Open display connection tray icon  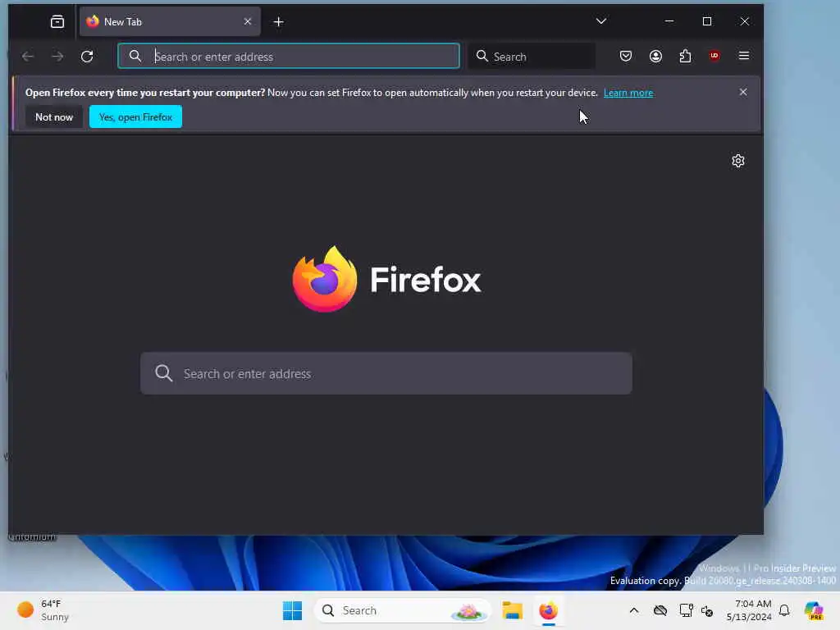pos(686,610)
